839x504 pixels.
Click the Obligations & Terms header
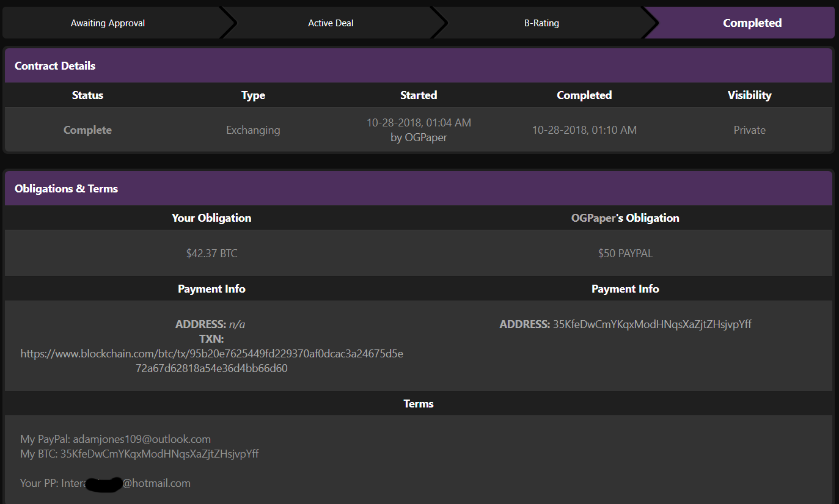[x=419, y=188]
